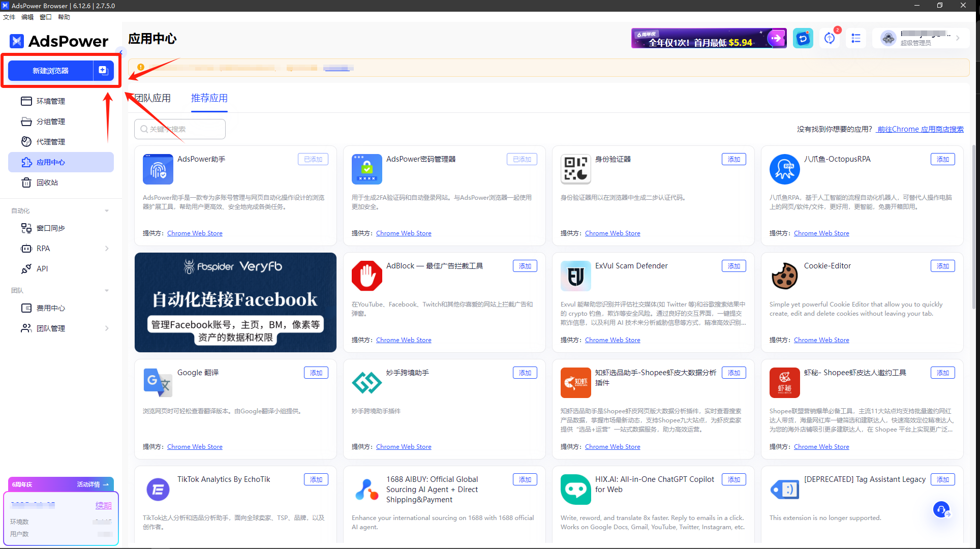Add the Cookie-Editor extension
The height and width of the screenshot is (549, 980).
pos(942,266)
